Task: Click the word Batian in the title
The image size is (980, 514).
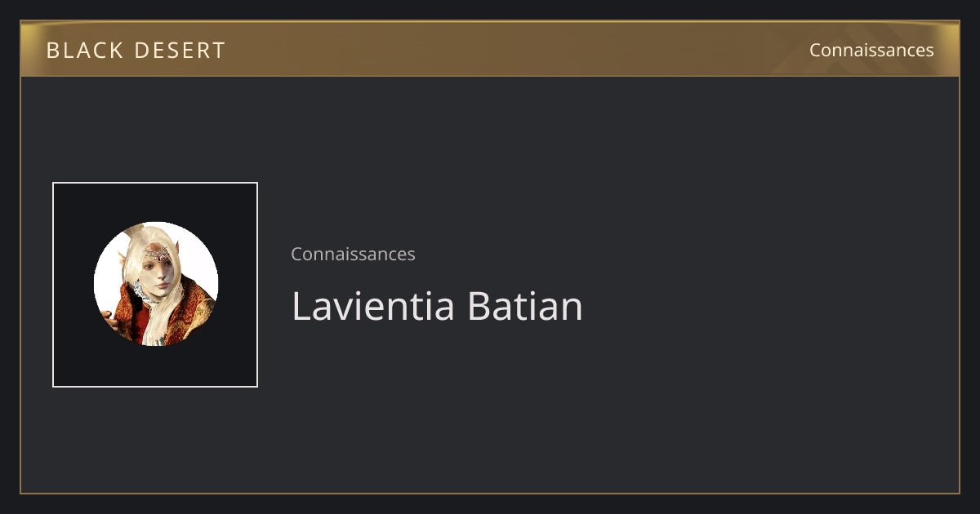Action: [525, 307]
